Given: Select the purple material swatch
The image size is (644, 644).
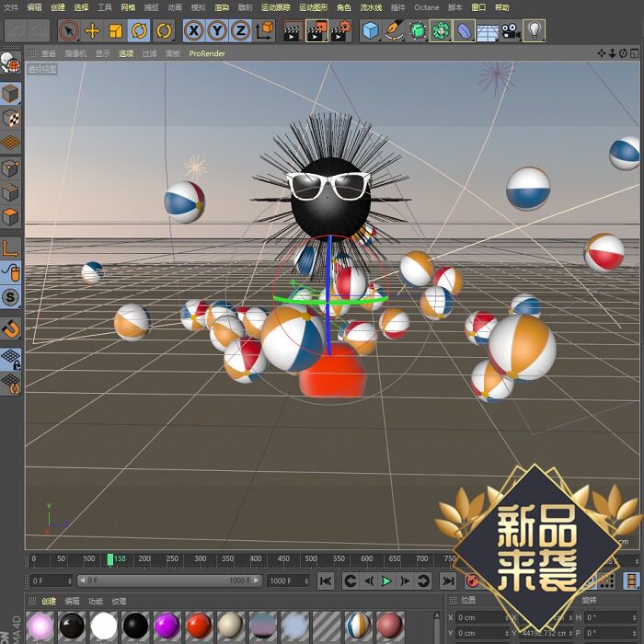Looking at the screenshot, I should [x=167, y=627].
